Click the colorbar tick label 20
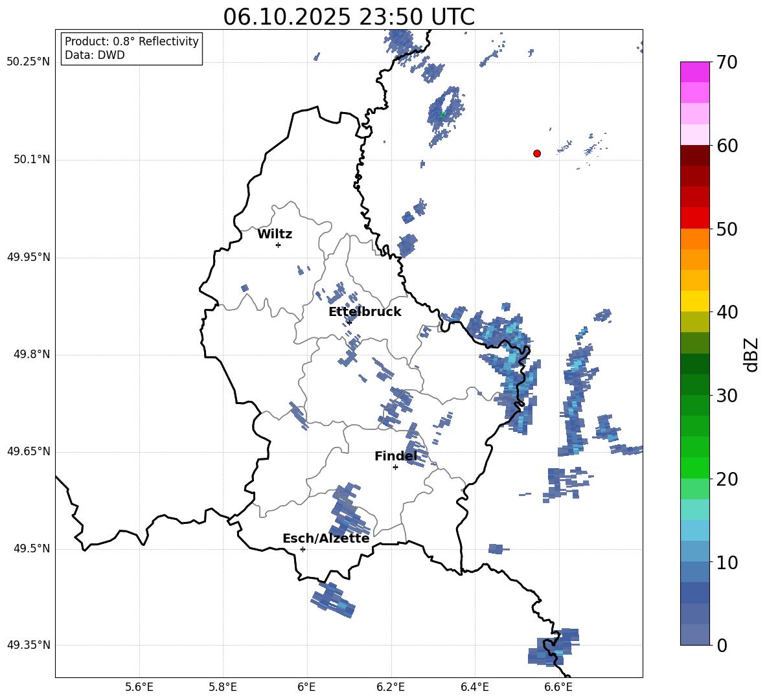Viewport: 767px width, 700px height. tap(727, 479)
